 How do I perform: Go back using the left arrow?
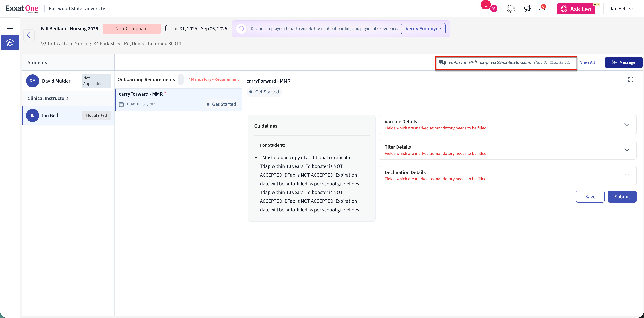pos(29,35)
